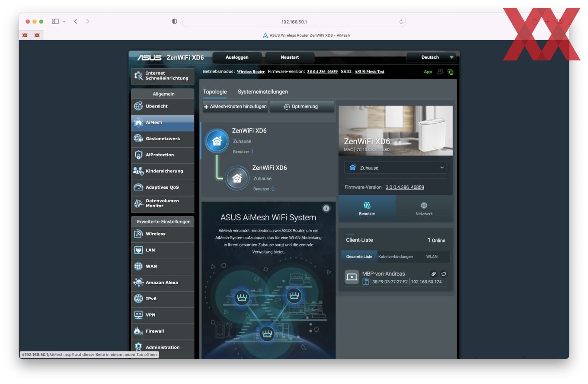Select AiMesh in the sidebar

click(x=163, y=123)
